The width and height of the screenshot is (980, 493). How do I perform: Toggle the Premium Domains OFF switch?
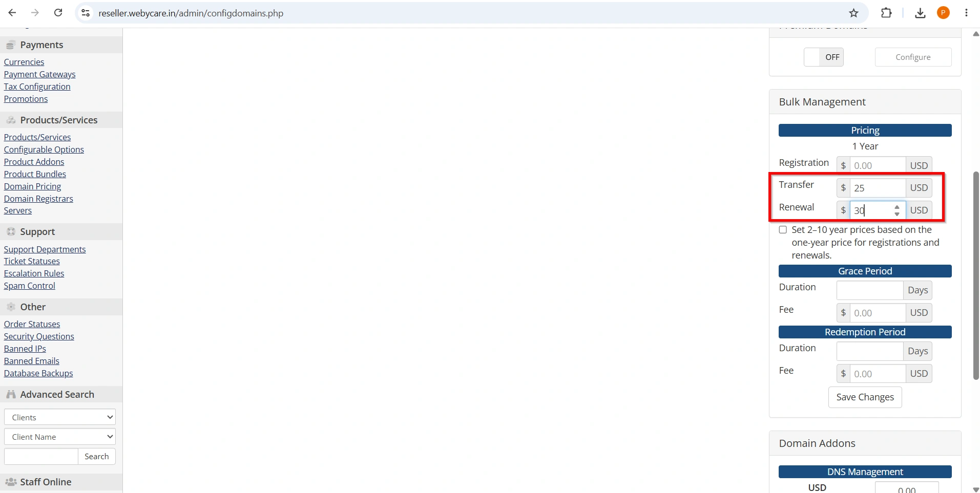point(823,57)
